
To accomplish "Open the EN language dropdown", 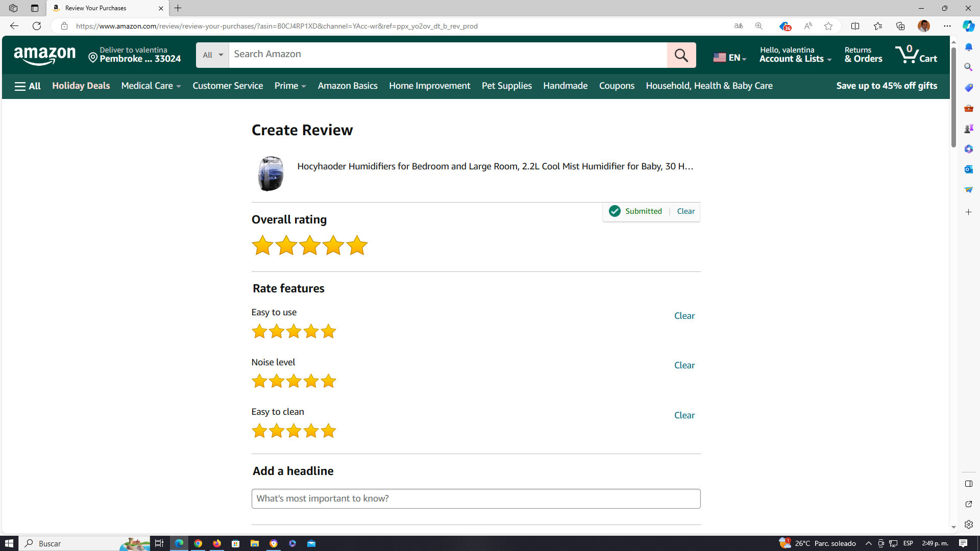I will point(729,57).
